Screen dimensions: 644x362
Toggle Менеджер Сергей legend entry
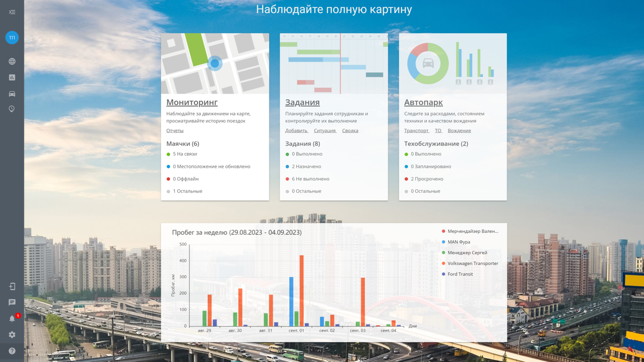(x=464, y=253)
